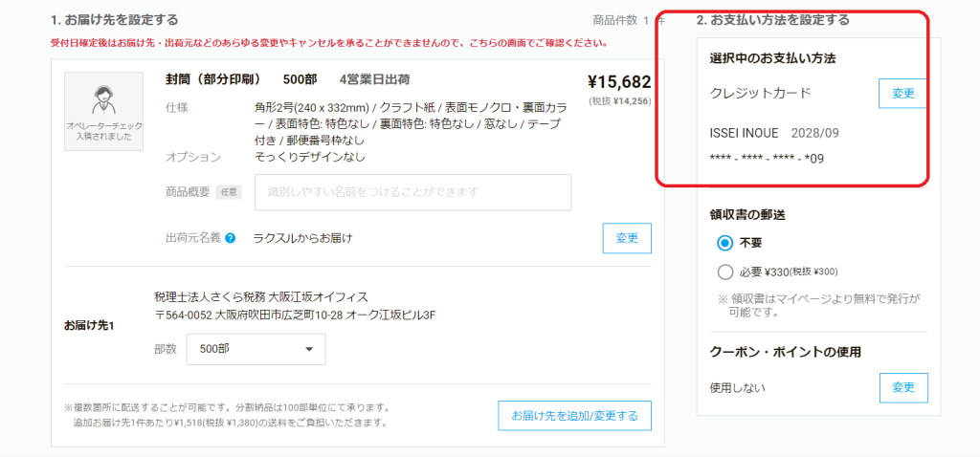Click the help icon beside 出荷元名義
The image size is (980, 457).
point(231,238)
